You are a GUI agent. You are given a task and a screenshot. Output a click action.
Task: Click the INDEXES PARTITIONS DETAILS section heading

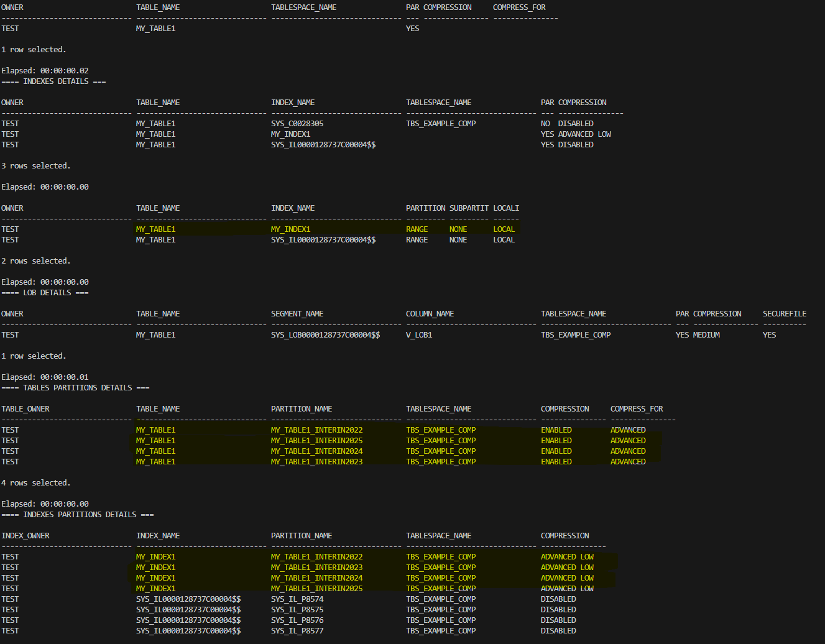tap(77, 515)
